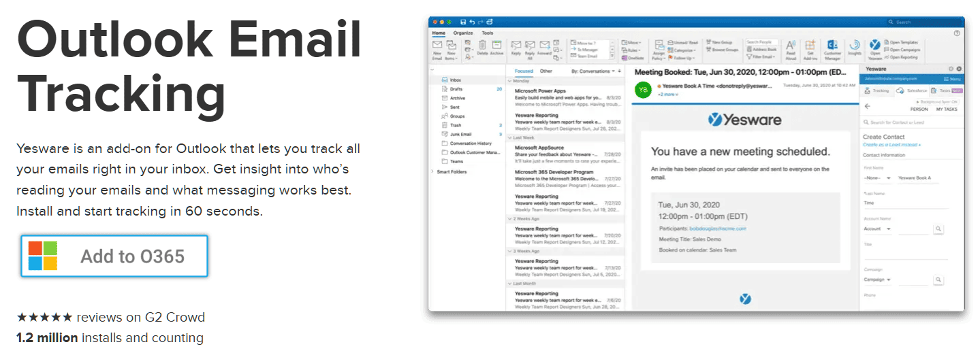Image resolution: width=980 pixels, height=355 pixels.
Task: Click the Account Name search magnifier icon
Action: 938,229
